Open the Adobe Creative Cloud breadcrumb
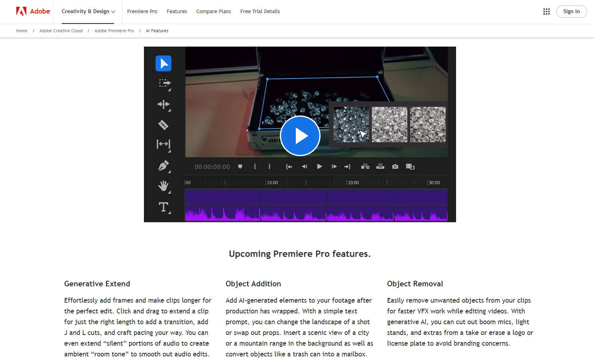594x364 pixels. coord(61,31)
